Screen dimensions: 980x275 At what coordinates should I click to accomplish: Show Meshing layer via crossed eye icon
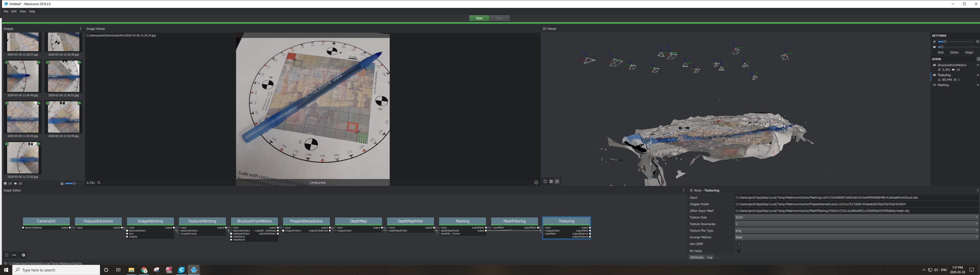pyautogui.click(x=934, y=85)
